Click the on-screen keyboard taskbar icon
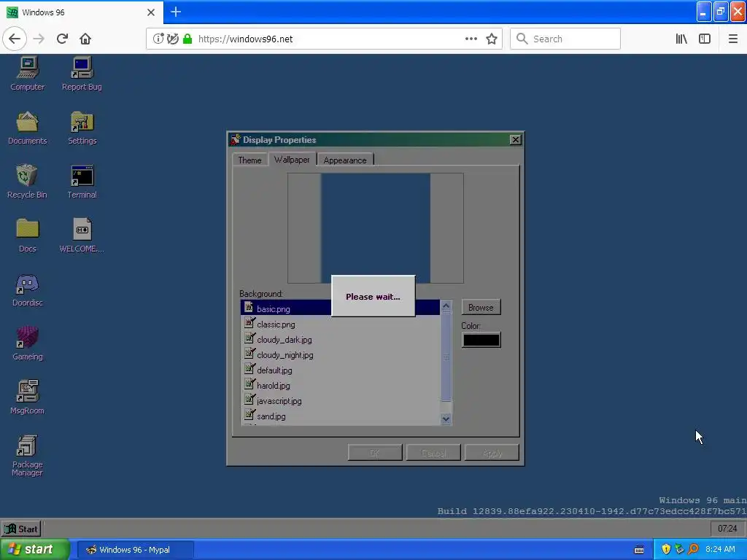Viewport: 747px width, 560px height. coord(639,550)
